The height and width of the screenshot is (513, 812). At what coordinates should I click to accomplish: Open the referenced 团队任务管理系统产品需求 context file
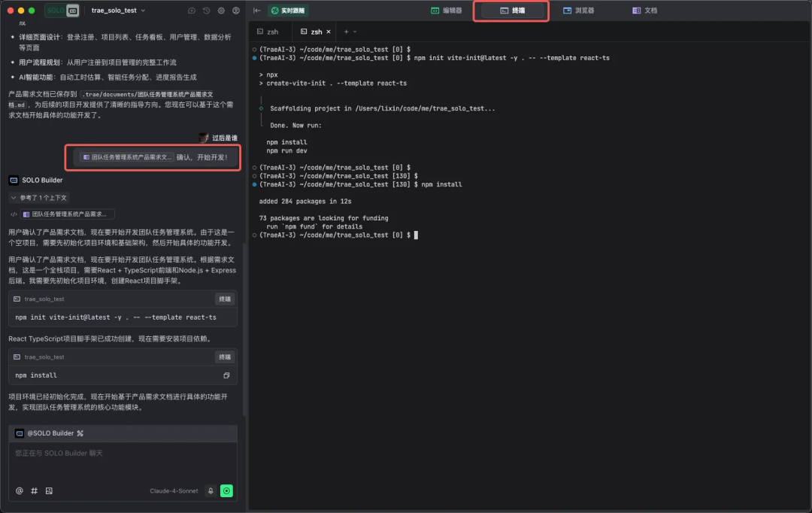click(68, 214)
